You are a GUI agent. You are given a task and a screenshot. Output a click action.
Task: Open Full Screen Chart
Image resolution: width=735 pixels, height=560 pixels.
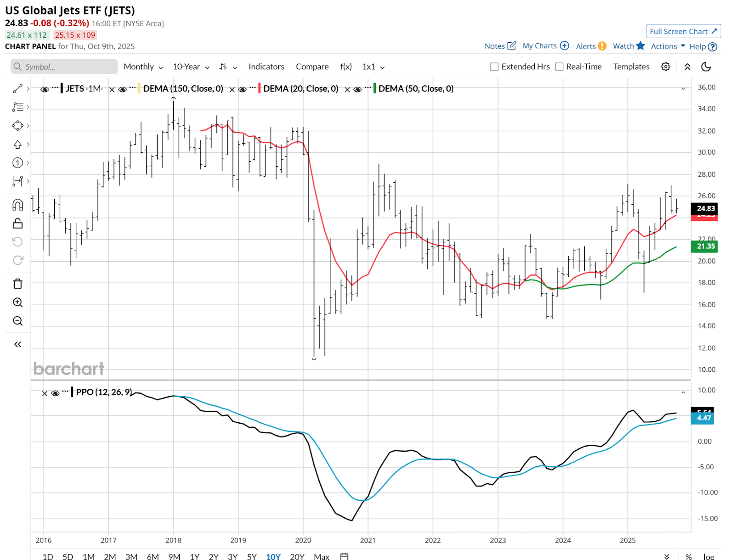click(x=683, y=31)
